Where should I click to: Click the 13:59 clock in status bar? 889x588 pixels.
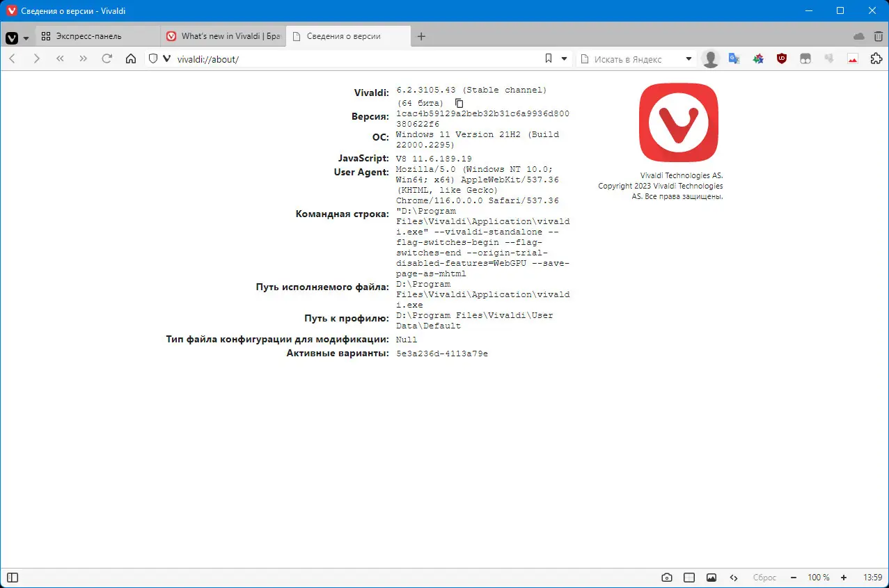(x=872, y=578)
